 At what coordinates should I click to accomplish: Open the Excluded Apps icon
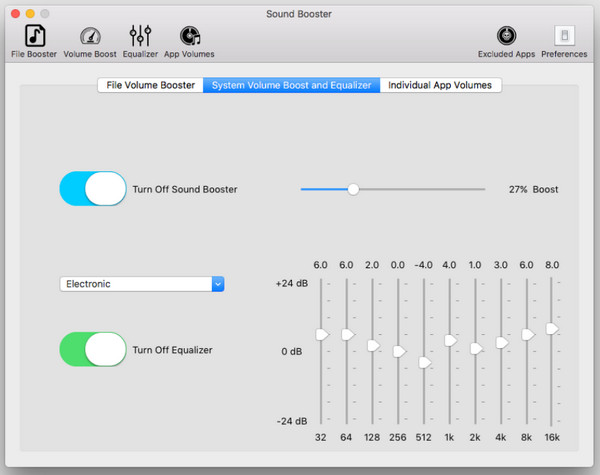(507, 36)
